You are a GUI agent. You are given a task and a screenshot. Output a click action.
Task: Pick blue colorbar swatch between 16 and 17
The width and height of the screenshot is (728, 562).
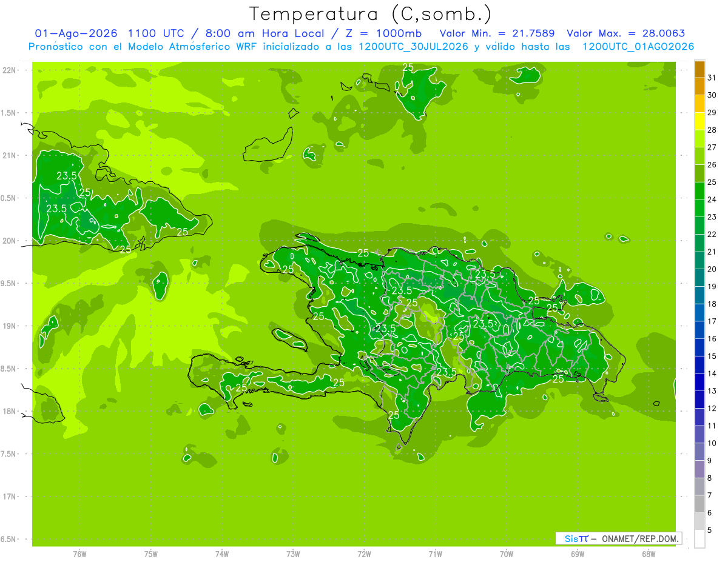(x=700, y=330)
